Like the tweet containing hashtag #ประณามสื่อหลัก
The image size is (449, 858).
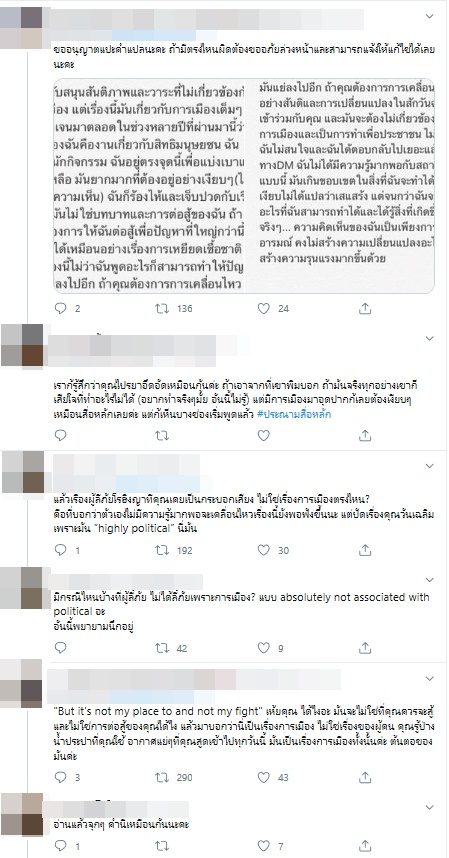[264, 436]
